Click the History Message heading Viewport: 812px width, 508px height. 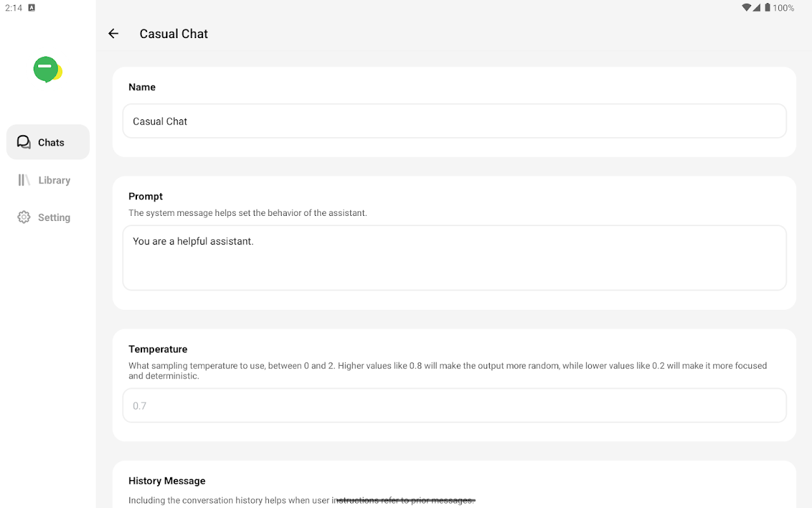tap(167, 481)
